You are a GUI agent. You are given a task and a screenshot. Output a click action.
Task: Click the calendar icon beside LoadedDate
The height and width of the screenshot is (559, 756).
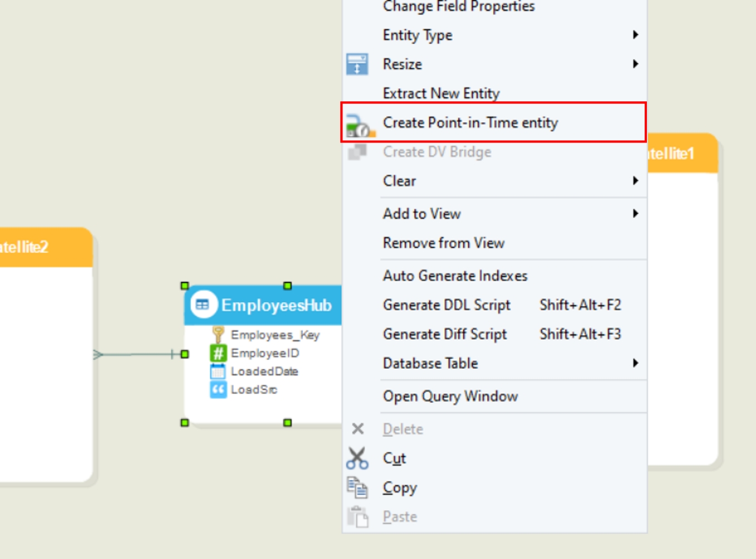click(218, 371)
